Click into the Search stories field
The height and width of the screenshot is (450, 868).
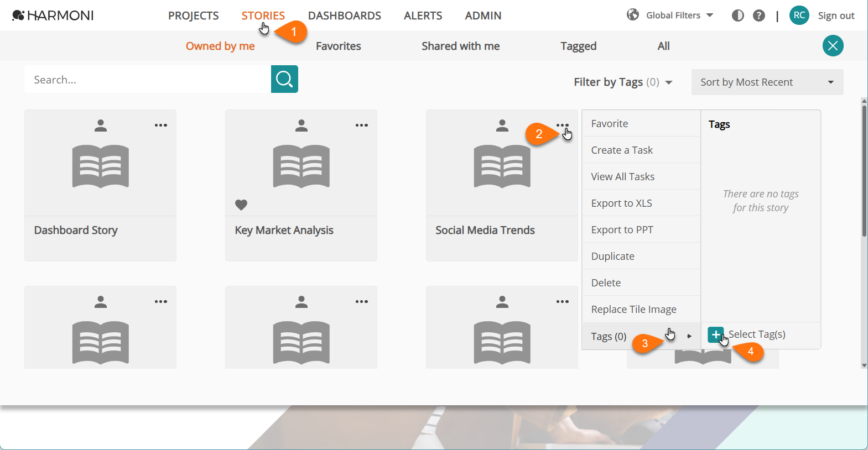tap(147, 80)
